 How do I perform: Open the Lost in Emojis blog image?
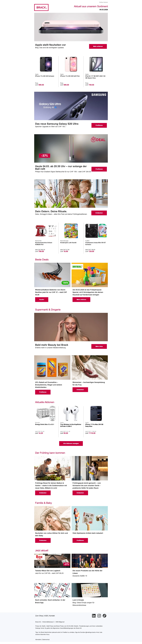point(90,590)
